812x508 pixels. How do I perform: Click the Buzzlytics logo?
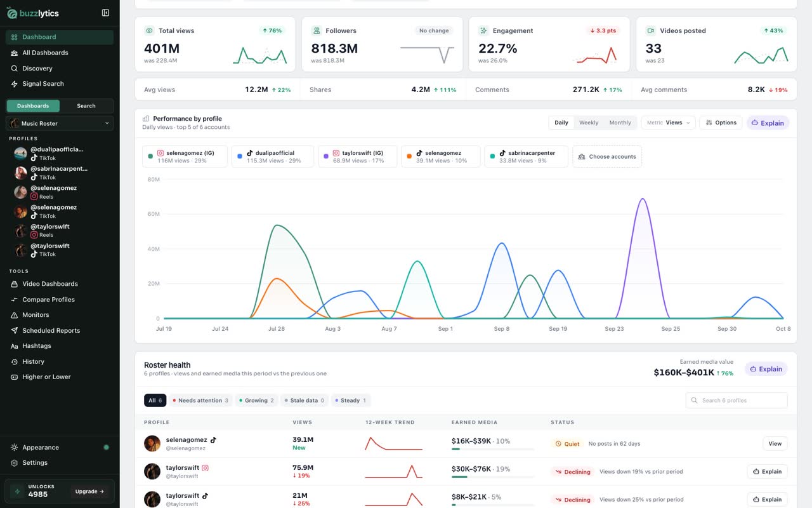33,13
